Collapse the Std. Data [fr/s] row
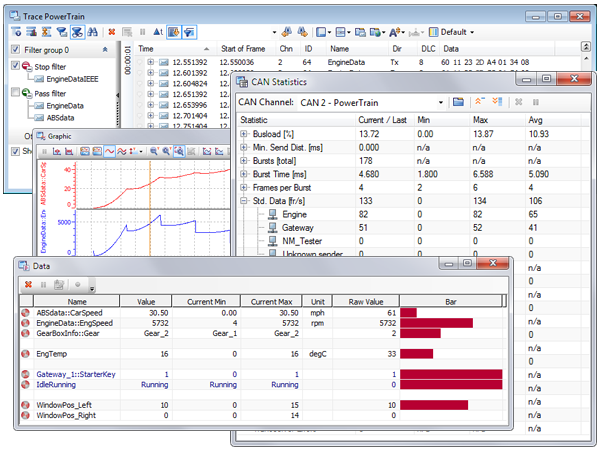The width and height of the screenshot is (600, 450). click(x=245, y=201)
